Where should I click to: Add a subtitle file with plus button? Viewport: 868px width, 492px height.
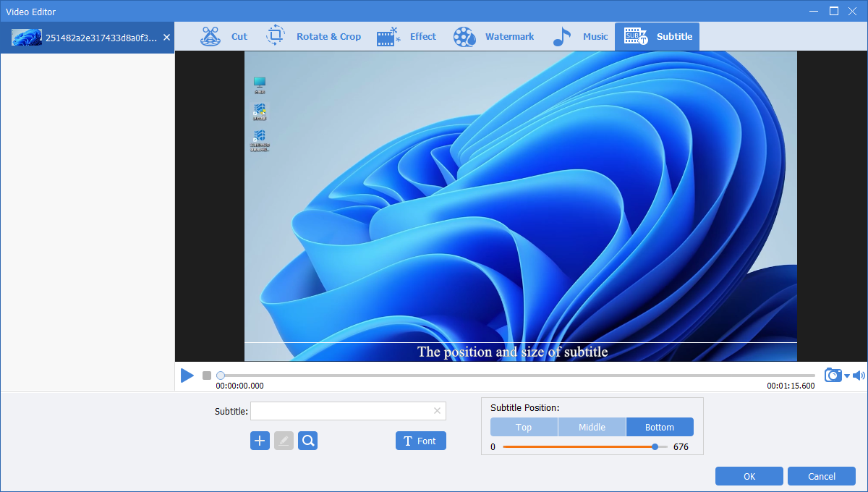[x=260, y=441]
